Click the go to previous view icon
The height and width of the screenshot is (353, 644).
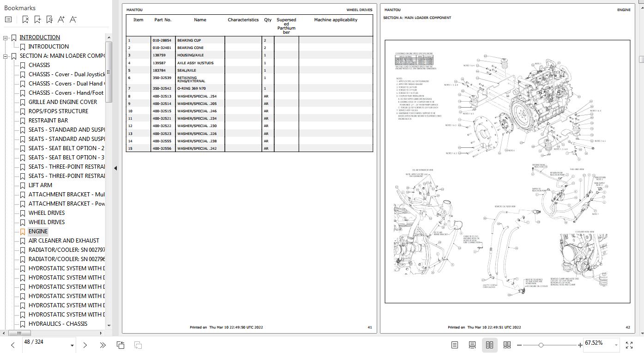(x=120, y=345)
